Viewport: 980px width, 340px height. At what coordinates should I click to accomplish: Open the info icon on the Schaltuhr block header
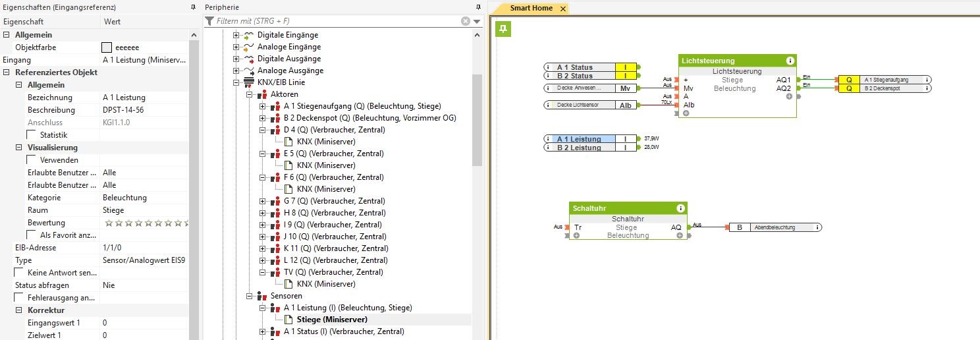point(680,208)
